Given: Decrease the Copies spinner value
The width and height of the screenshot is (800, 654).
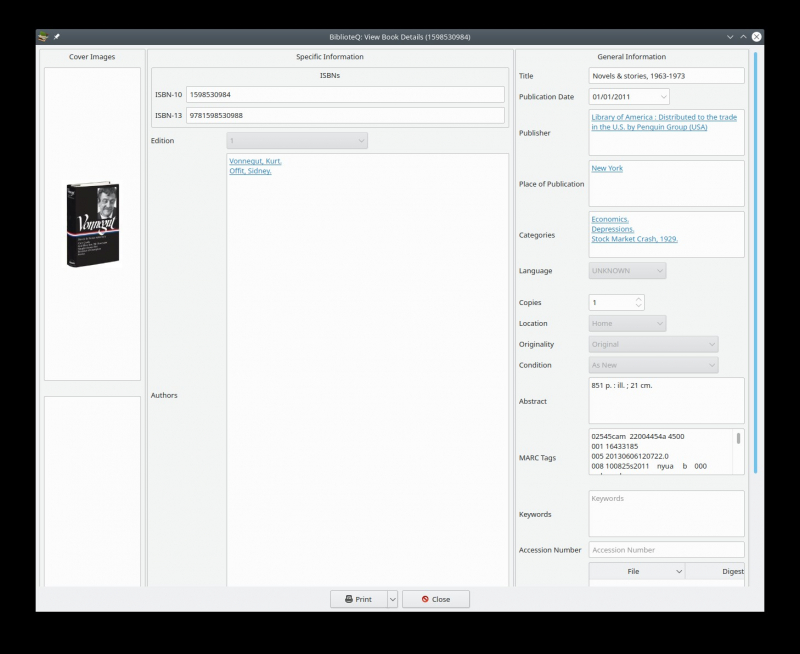Looking at the screenshot, I should click(638, 306).
